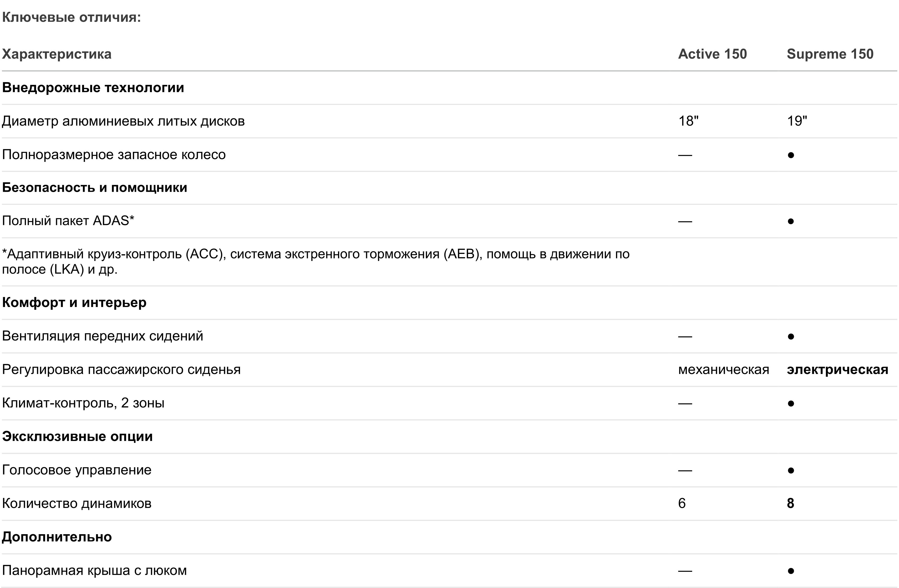The height and width of the screenshot is (588, 899).
Task: Click the Active dash for 'Полный пакет ADAS'
Action: click(685, 221)
